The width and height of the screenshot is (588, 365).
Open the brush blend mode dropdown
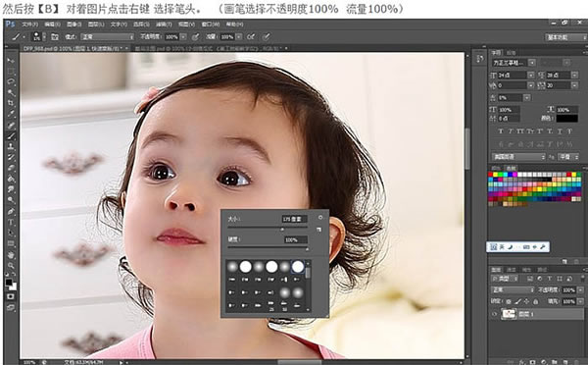click(x=107, y=37)
